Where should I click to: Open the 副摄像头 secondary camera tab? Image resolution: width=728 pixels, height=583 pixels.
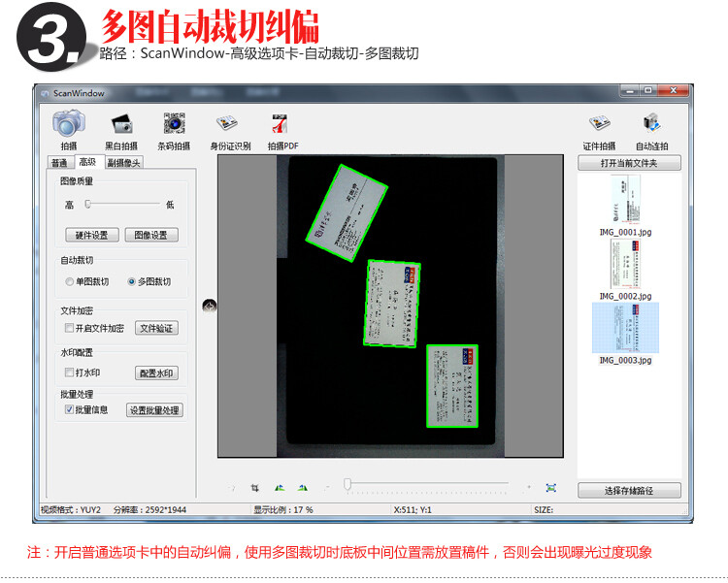123,163
